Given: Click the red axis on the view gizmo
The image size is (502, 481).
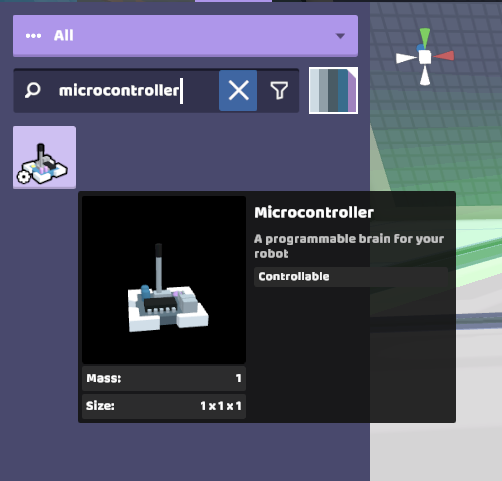Looking at the screenshot, I should (x=444, y=56).
